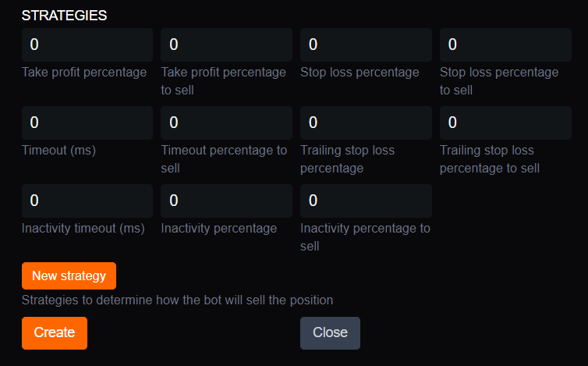588x366 pixels.
Task: Focus the Timeout (ms) input field
Action: pyautogui.click(x=87, y=123)
